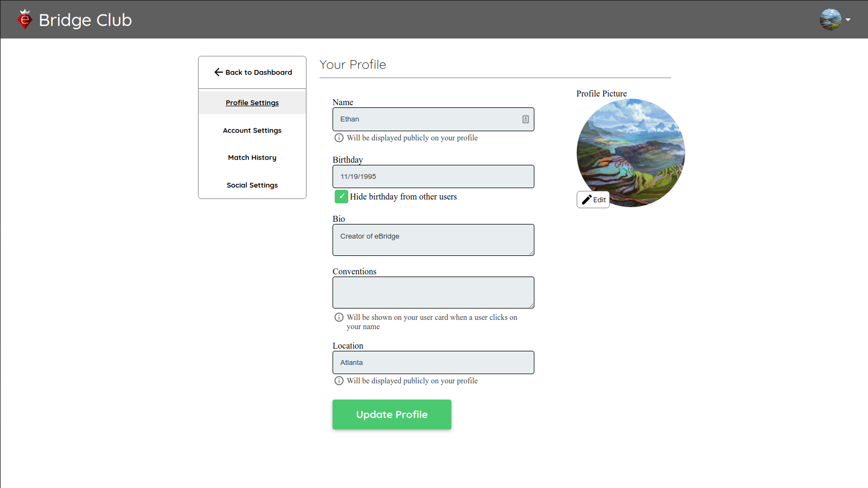Open the user avatar menu in header
The height and width of the screenshot is (488, 868).
pyautogui.click(x=835, y=20)
